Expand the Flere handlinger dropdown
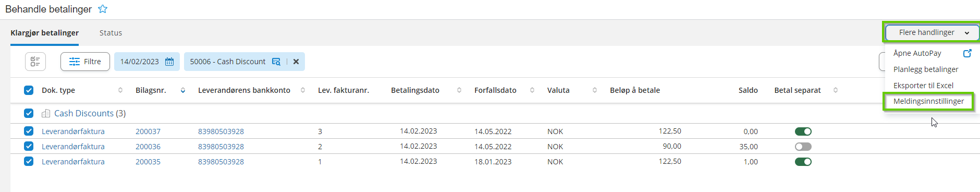The width and height of the screenshot is (980, 192). pos(932,32)
